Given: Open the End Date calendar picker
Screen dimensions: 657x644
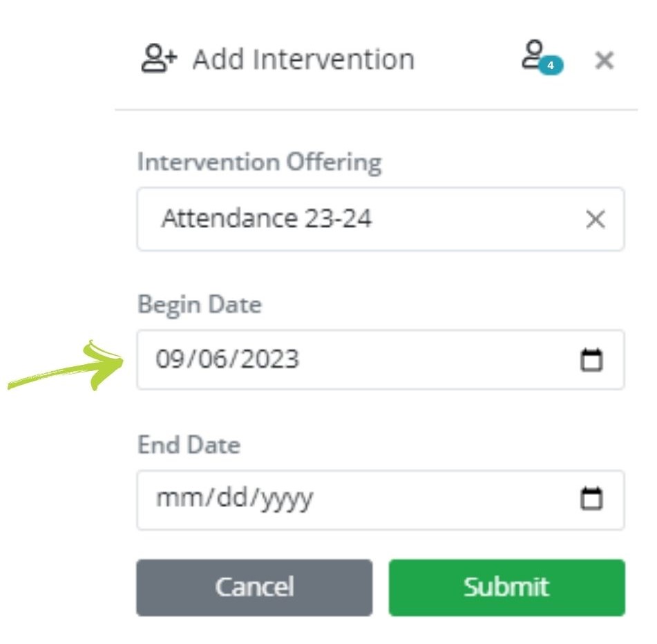Looking at the screenshot, I should [591, 498].
